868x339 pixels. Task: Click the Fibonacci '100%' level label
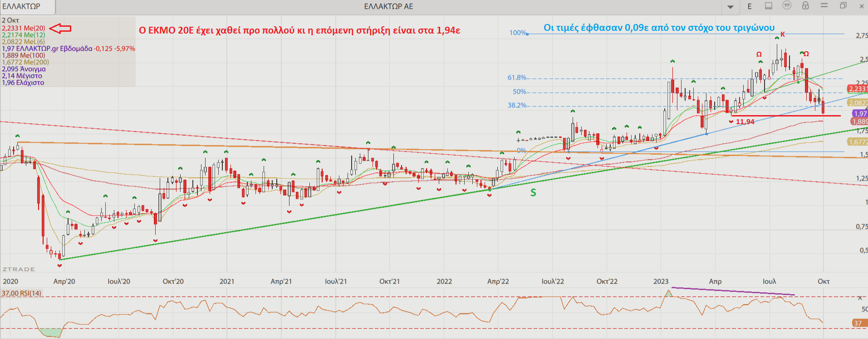(518, 33)
